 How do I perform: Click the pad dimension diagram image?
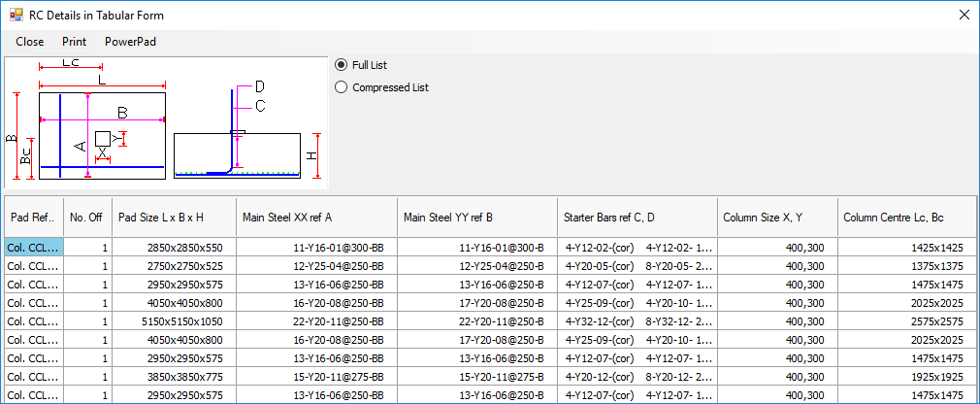pyautogui.click(x=167, y=122)
